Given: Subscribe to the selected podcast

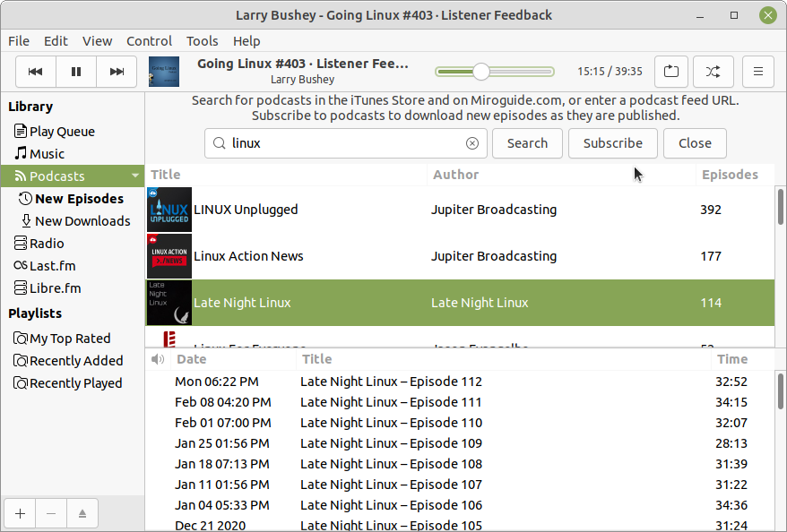Looking at the screenshot, I should point(613,143).
